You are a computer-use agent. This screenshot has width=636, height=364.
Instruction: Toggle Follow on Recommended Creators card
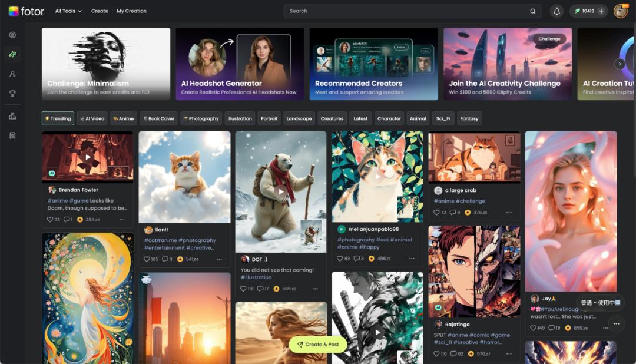point(401,47)
